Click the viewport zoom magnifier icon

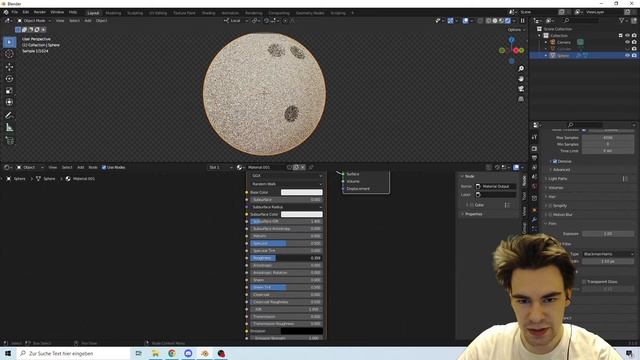pyautogui.click(x=521, y=69)
